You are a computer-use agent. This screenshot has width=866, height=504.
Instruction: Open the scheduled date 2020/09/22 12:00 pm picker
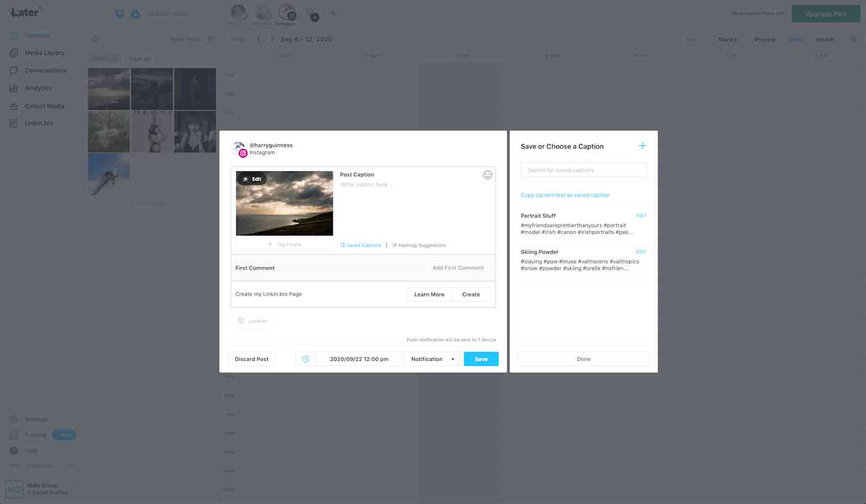[x=359, y=359]
